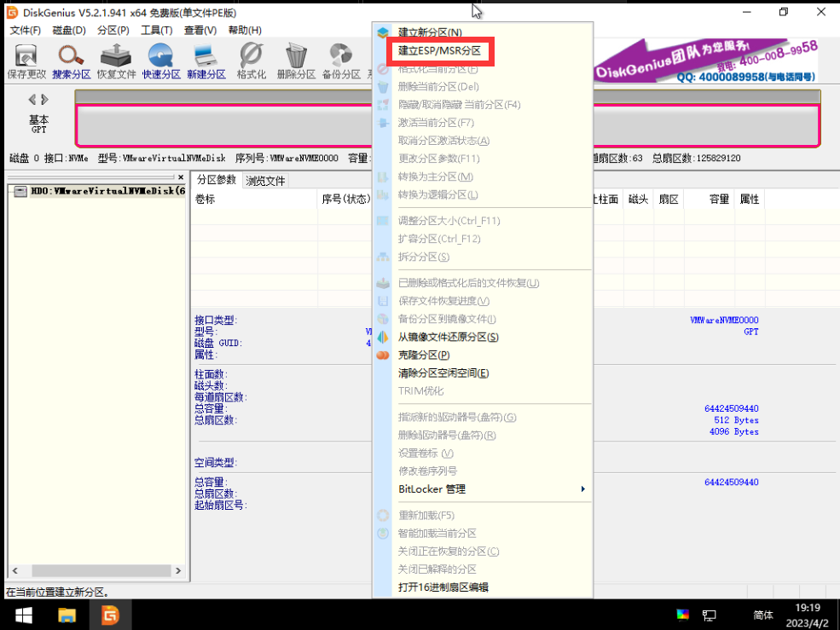
Task: Click the tree panel scroll-left arrow
Action: pyautogui.click(x=15, y=571)
